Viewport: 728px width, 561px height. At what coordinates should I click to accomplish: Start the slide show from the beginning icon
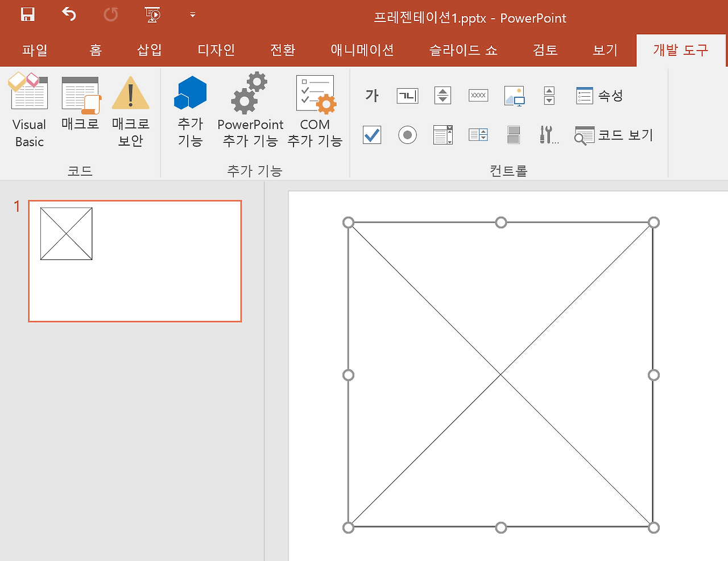[152, 14]
